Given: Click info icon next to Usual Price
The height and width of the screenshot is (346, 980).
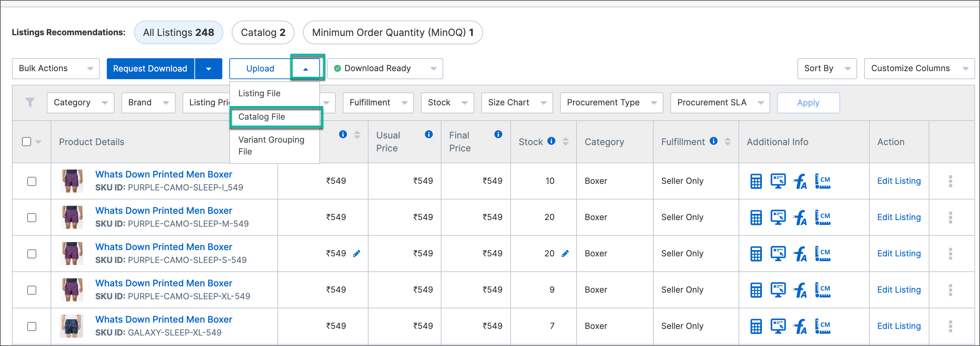Looking at the screenshot, I should tap(429, 134).
